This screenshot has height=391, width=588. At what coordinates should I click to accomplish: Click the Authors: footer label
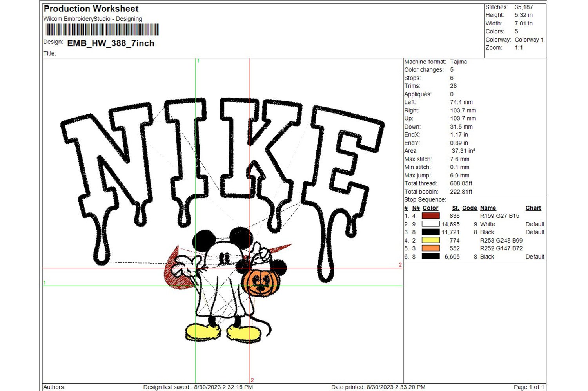tap(54, 387)
